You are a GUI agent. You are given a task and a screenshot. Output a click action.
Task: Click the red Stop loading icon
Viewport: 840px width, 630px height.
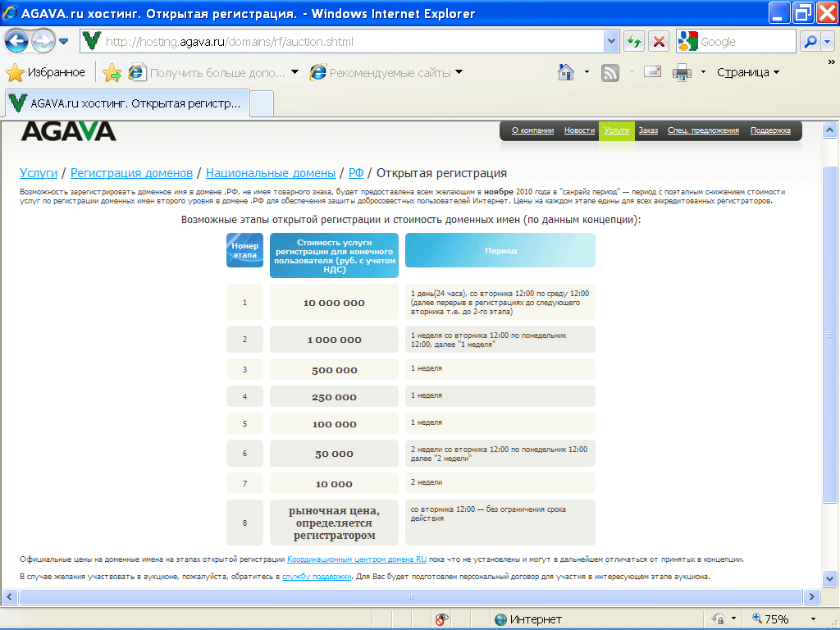coord(660,41)
